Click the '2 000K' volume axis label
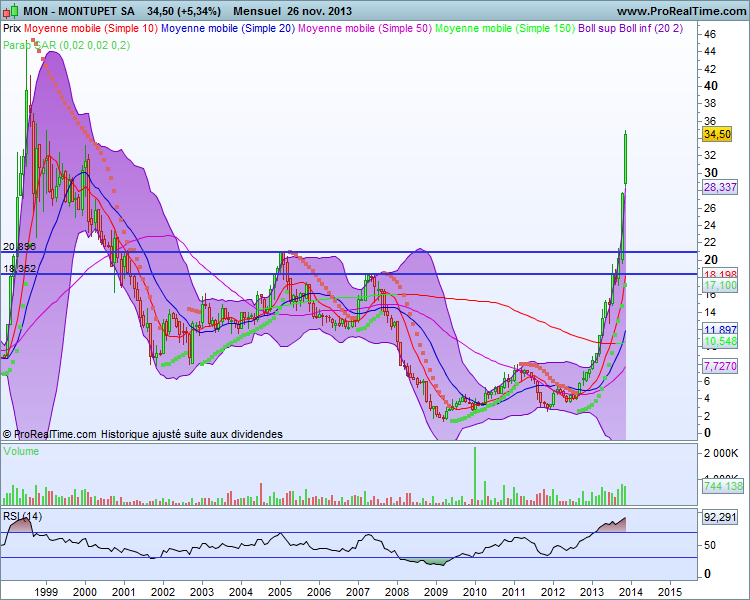Viewport: 750px width, 600px height. (721, 453)
